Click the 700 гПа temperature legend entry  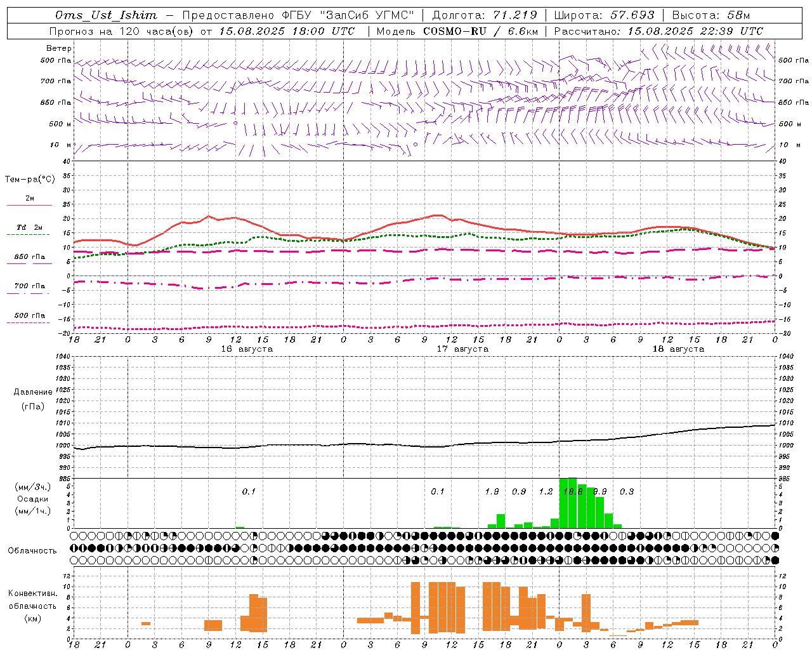tap(30, 286)
